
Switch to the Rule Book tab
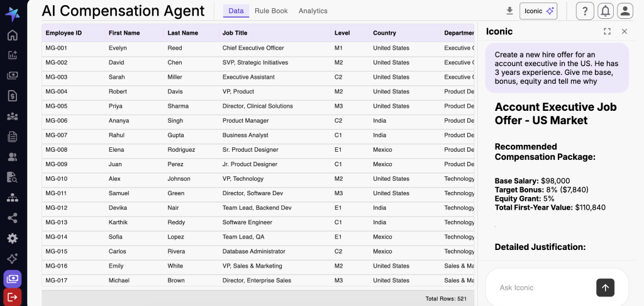coord(271,11)
